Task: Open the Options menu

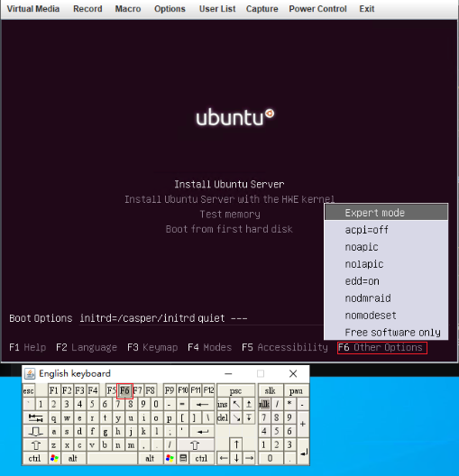Action: tap(170, 9)
